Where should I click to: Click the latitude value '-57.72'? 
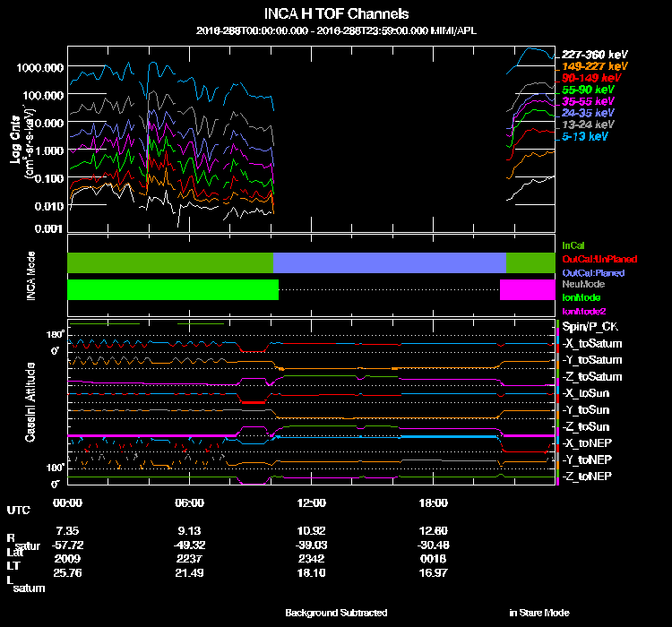click(67, 545)
